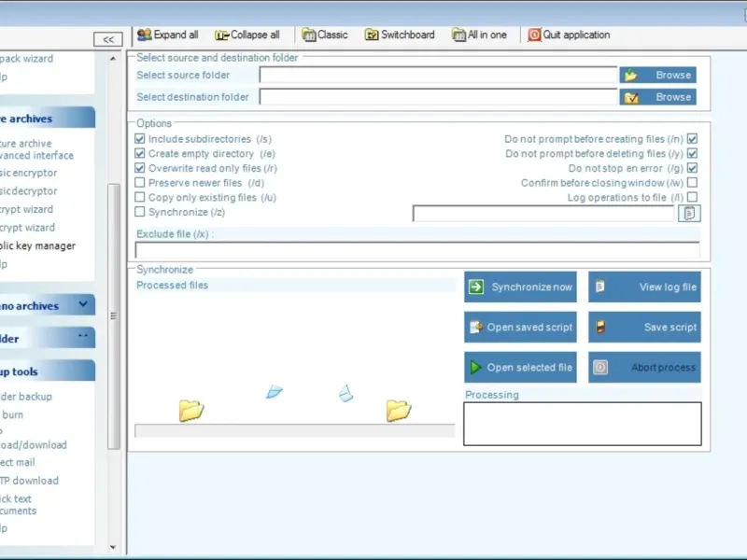Open the collect mail sidebar item
The width and height of the screenshot is (747, 560).
[18, 462]
